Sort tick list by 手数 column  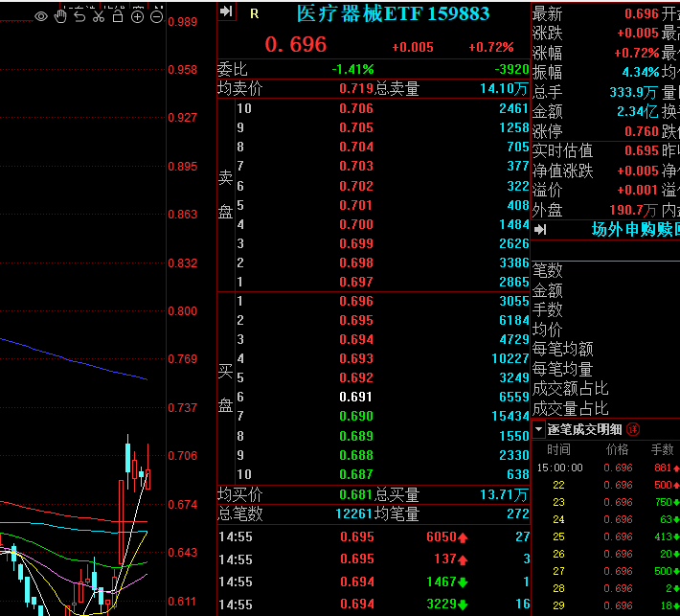(662, 449)
